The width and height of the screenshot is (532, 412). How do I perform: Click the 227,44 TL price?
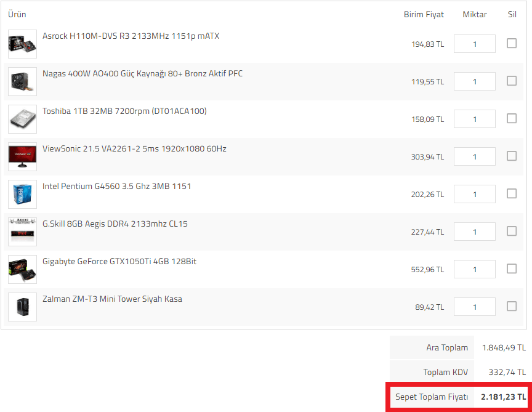pyautogui.click(x=427, y=232)
